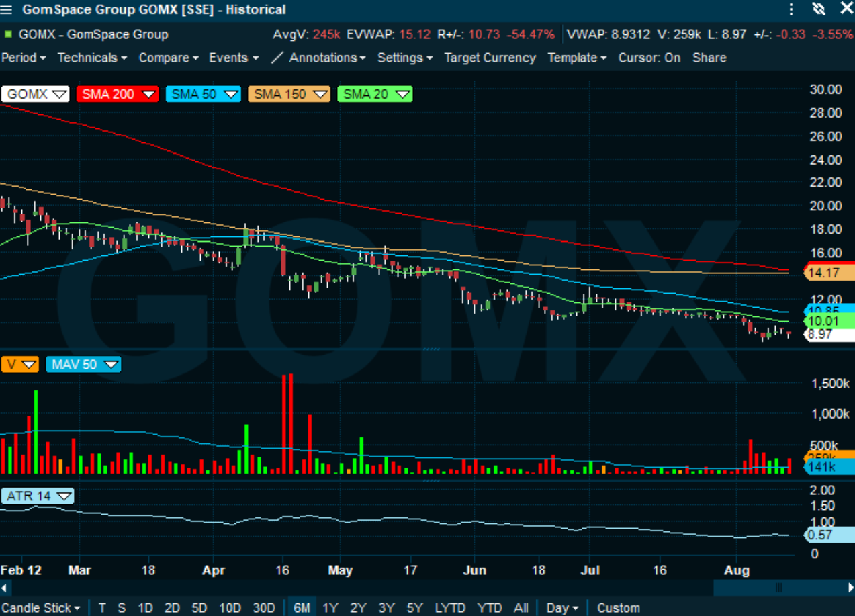Image resolution: width=855 pixels, height=616 pixels.
Task: Toggle the Cursor: On setting
Action: coord(649,58)
